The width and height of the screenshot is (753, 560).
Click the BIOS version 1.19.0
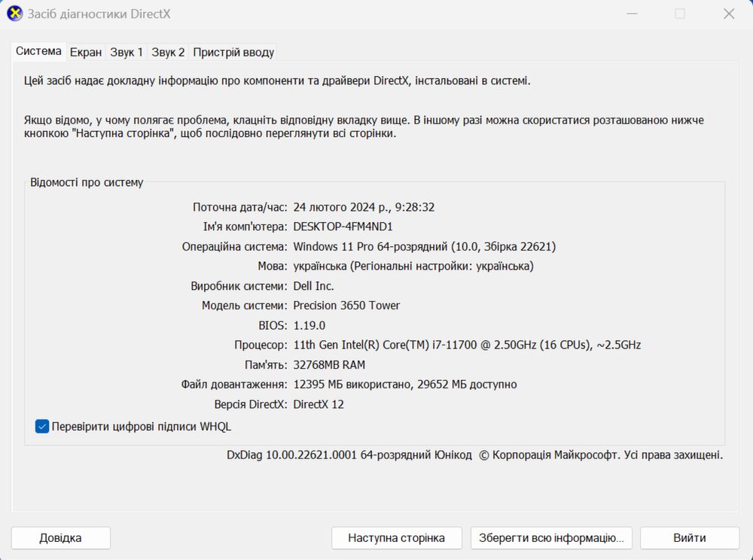[x=309, y=325]
